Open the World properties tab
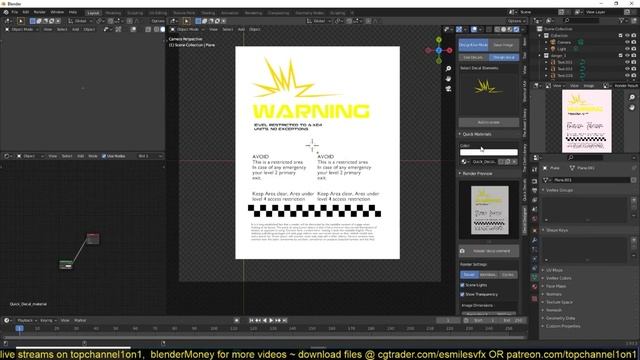640x360 pixels. (534, 219)
